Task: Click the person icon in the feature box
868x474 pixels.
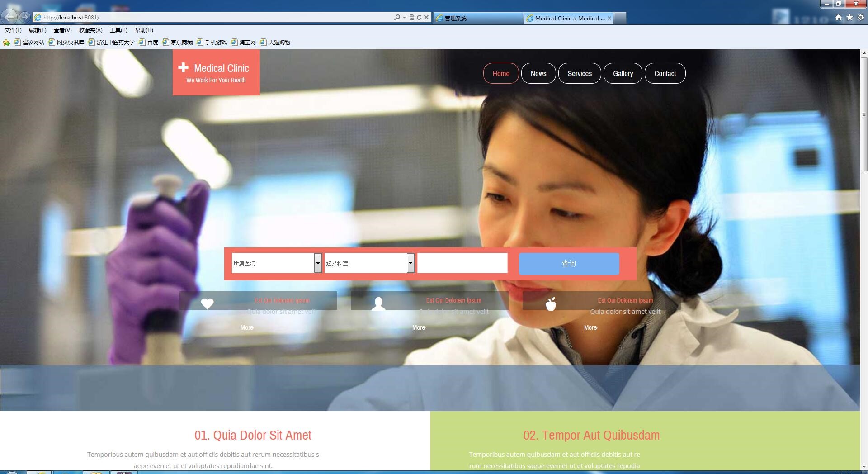Action: [x=378, y=303]
